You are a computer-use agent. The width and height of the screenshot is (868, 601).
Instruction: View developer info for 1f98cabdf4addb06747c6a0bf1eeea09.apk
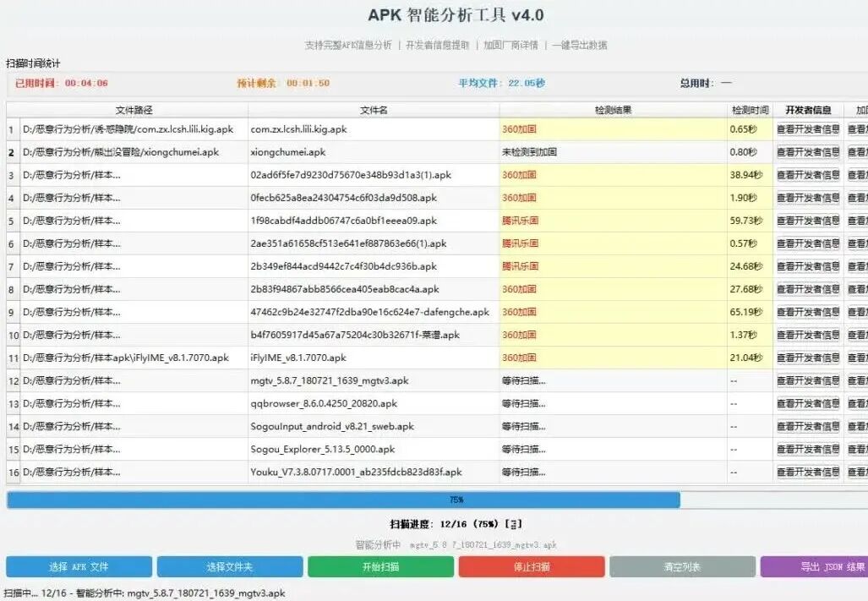point(808,221)
